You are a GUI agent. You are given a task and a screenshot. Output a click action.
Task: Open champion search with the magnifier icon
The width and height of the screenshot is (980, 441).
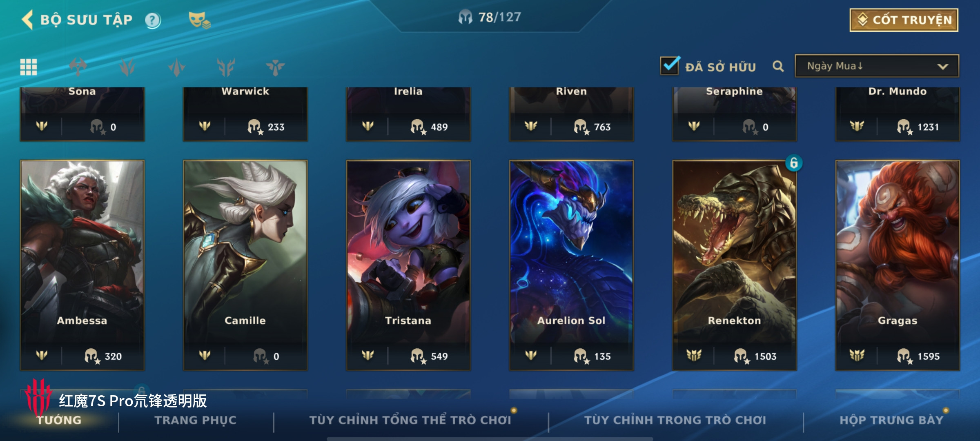click(x=778, y=66)
